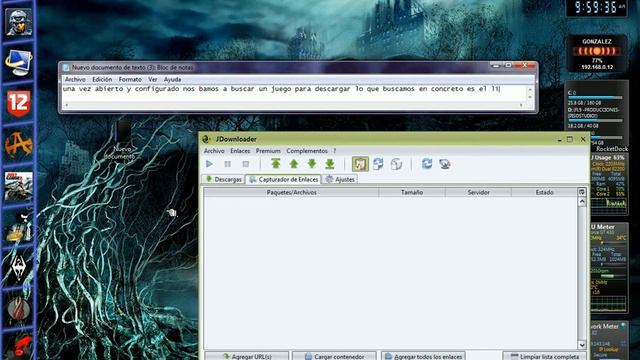This screenshot has width=640, height=360.
Task: Click the Agregar URL(s) button
Action: 247,356
